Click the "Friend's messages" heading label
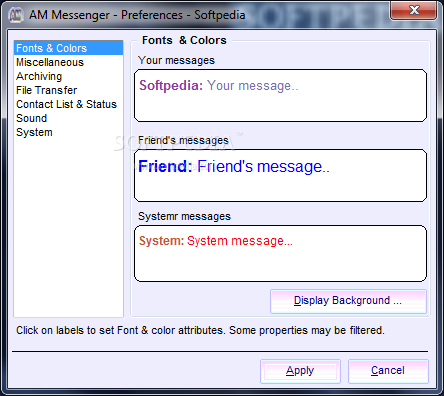The height and width of the screenshot is (396, 444). coord(183,141)
